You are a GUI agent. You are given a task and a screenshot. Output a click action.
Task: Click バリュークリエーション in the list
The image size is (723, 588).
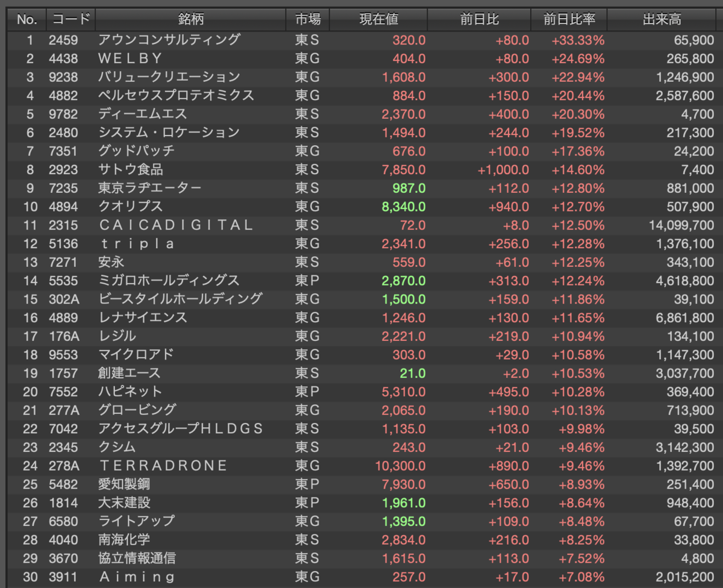169,77
